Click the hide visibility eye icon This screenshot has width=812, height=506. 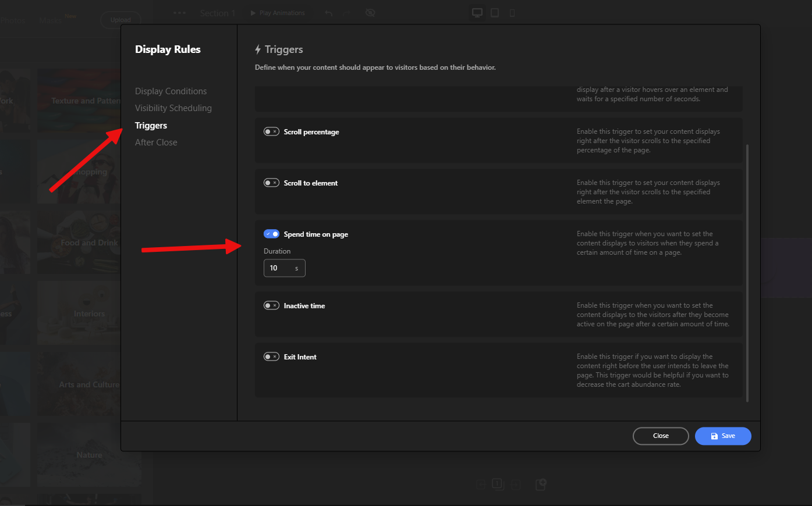tap(370, 13)
